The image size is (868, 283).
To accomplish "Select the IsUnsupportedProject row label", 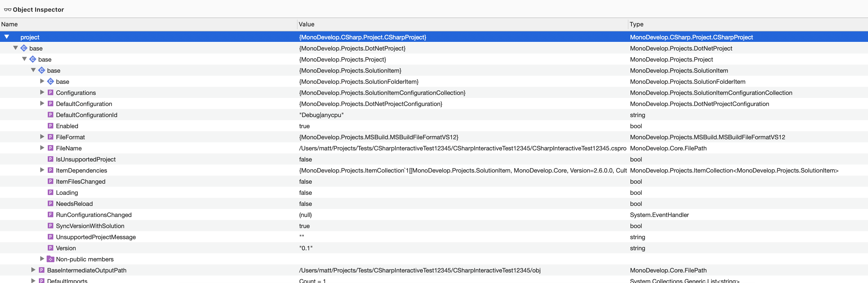I will [x=85, y=159].
